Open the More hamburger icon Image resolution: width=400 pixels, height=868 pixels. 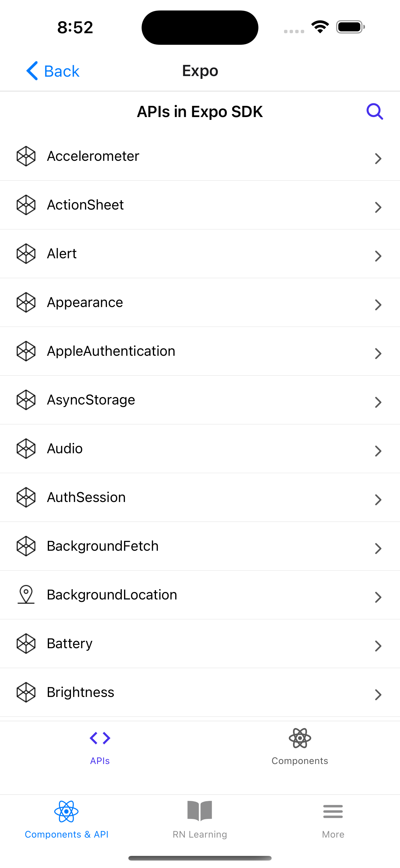[333, 811]
